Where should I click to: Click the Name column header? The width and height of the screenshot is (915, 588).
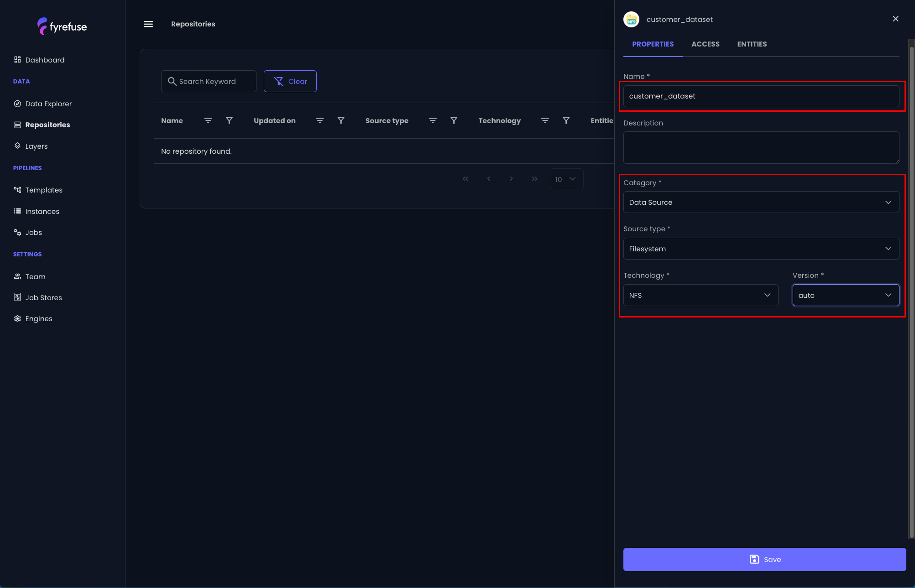tap(172, 120)
